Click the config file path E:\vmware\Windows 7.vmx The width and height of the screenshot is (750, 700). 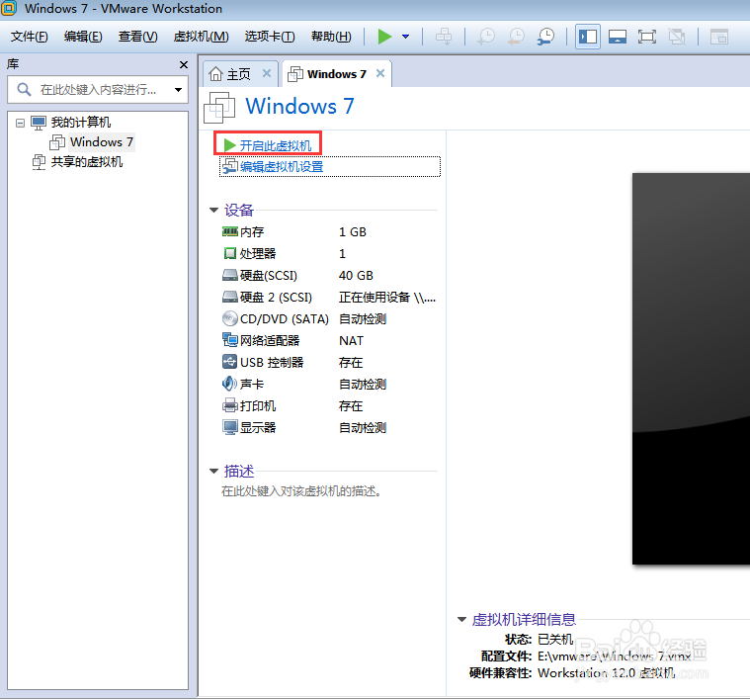615,656
